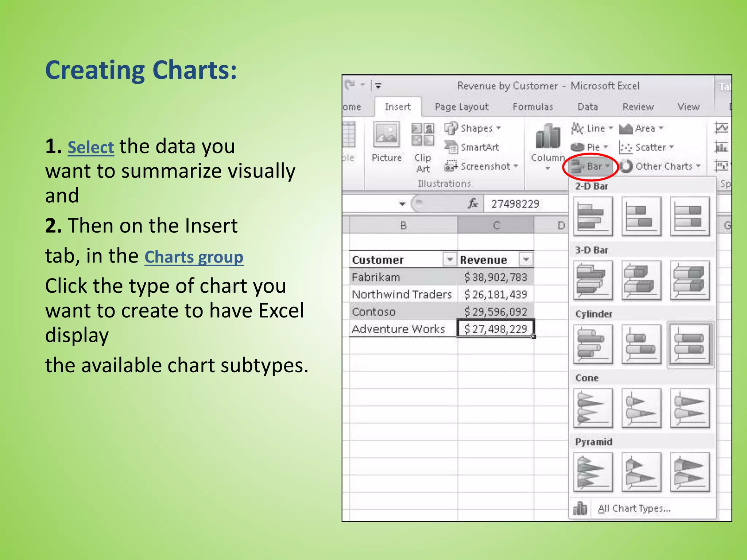Screen dimensions: 747x560
Task: Follow the Select hyperlink
Action: pos(91,147)
